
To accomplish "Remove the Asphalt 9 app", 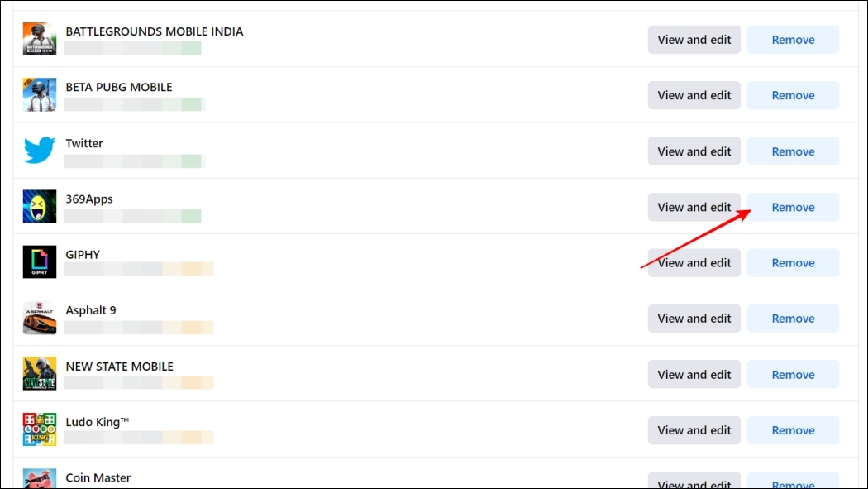I will (793, 319).
